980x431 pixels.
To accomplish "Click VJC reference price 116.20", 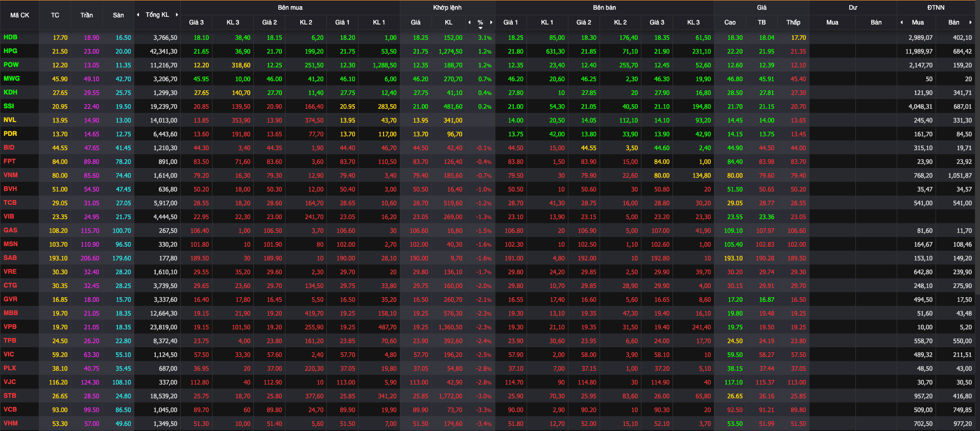I will pyautogui.click(x=58, y=382).
